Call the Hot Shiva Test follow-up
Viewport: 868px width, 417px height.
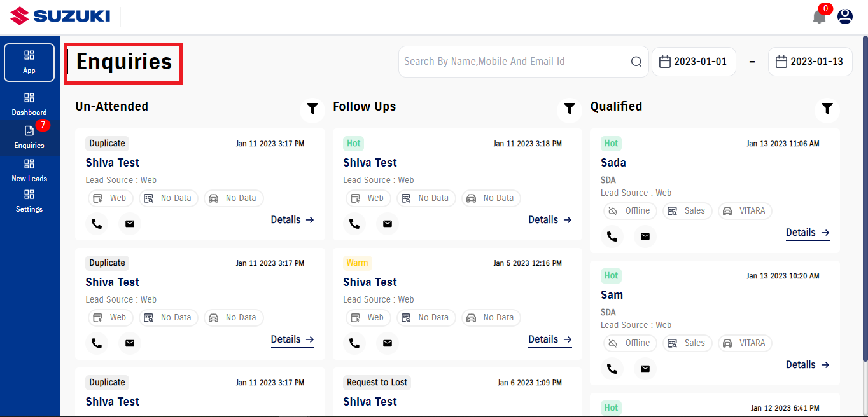(354, 224)
